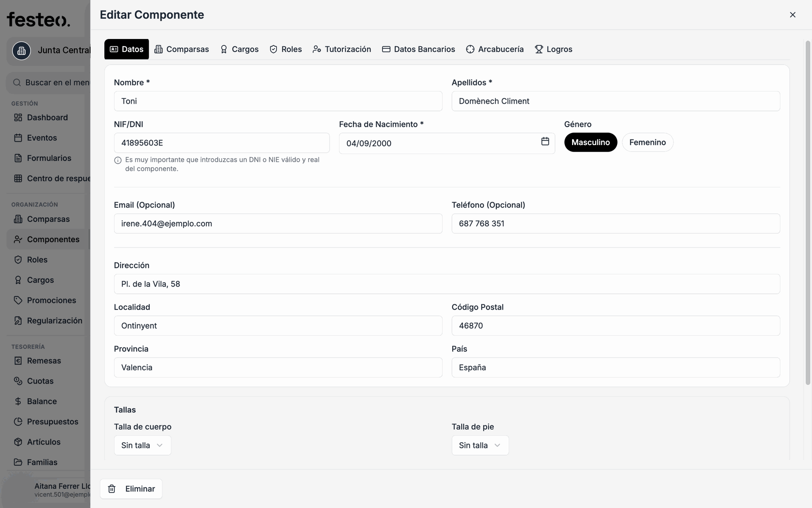This screenshot has width=812, height=508.
Task: Click the Promociones tag icon in sidebar
Action: tap(18, 300)
